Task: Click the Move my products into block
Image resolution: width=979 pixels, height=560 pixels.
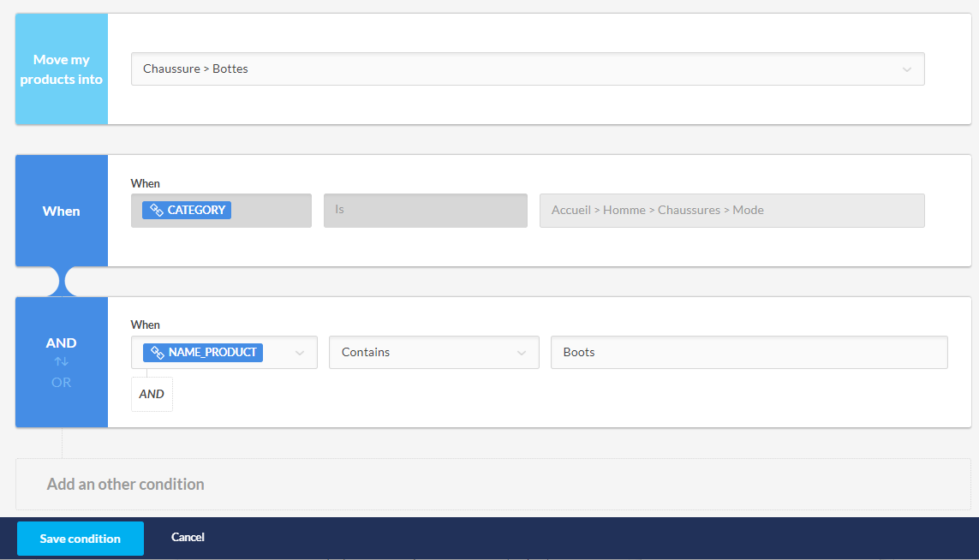Action: (x=62, y=69)
